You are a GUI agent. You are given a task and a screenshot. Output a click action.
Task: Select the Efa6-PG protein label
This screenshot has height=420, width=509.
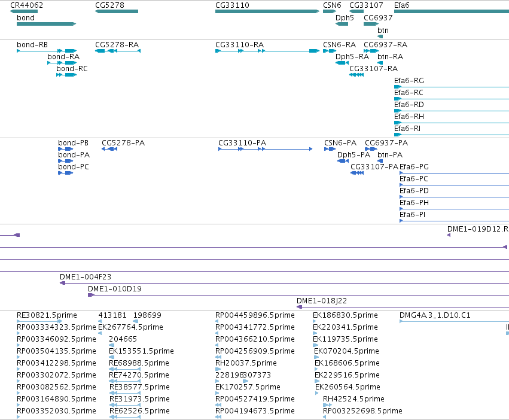tap(414, 167)
